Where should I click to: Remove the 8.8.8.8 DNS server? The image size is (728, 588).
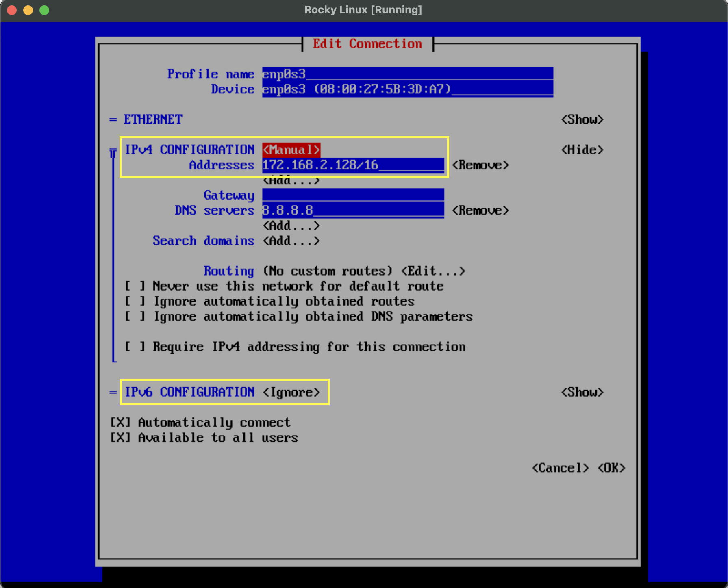tap(480, 210)
